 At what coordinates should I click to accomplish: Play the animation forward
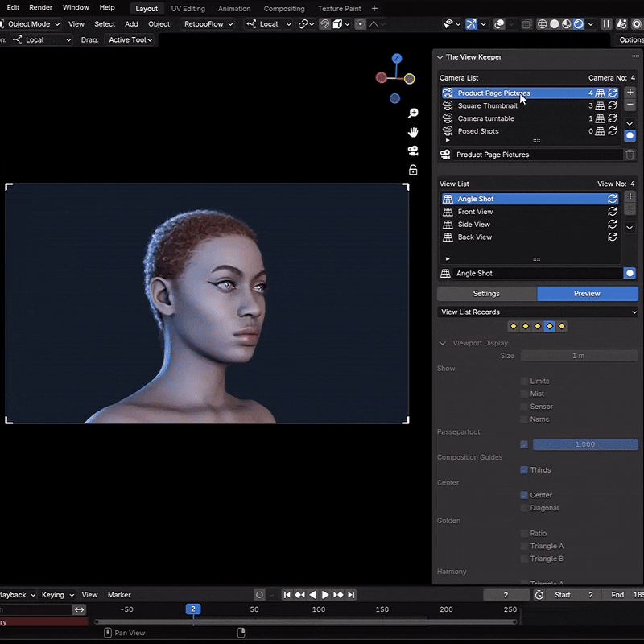tap(325, 595)
